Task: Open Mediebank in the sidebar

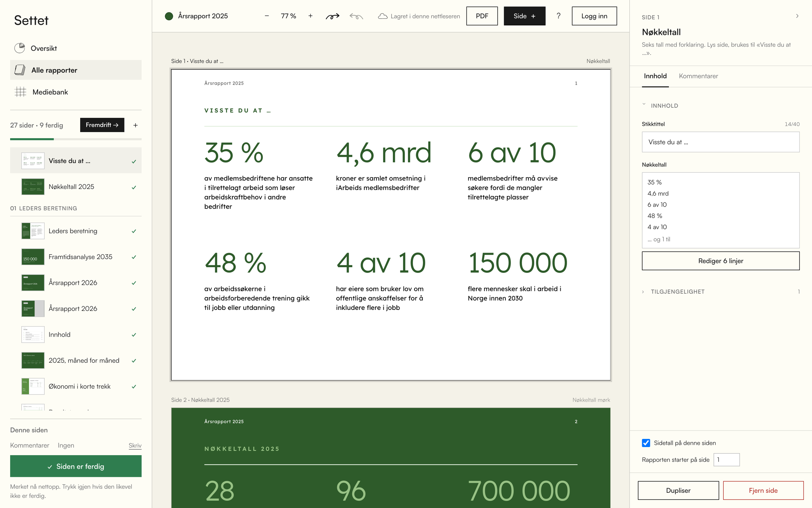Action: tap(76, 92)
